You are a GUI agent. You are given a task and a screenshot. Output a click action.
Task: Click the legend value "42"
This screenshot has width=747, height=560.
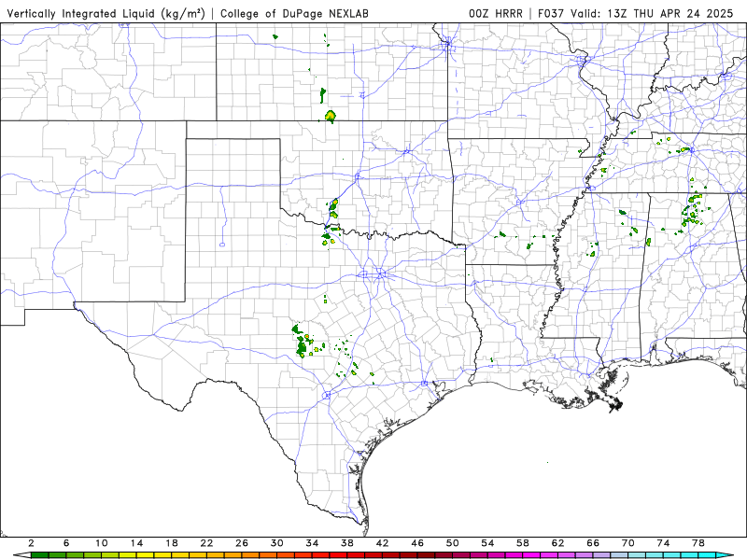click(382, 543)
